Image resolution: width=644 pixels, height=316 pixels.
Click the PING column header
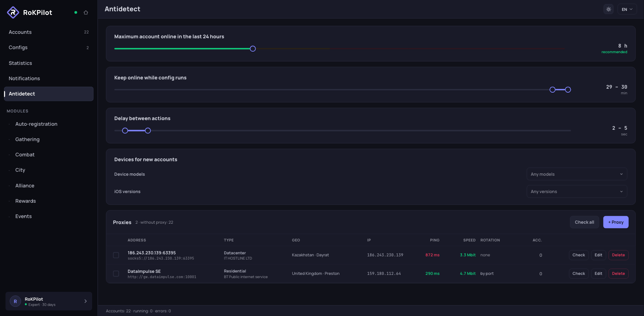tap(435, 240)
